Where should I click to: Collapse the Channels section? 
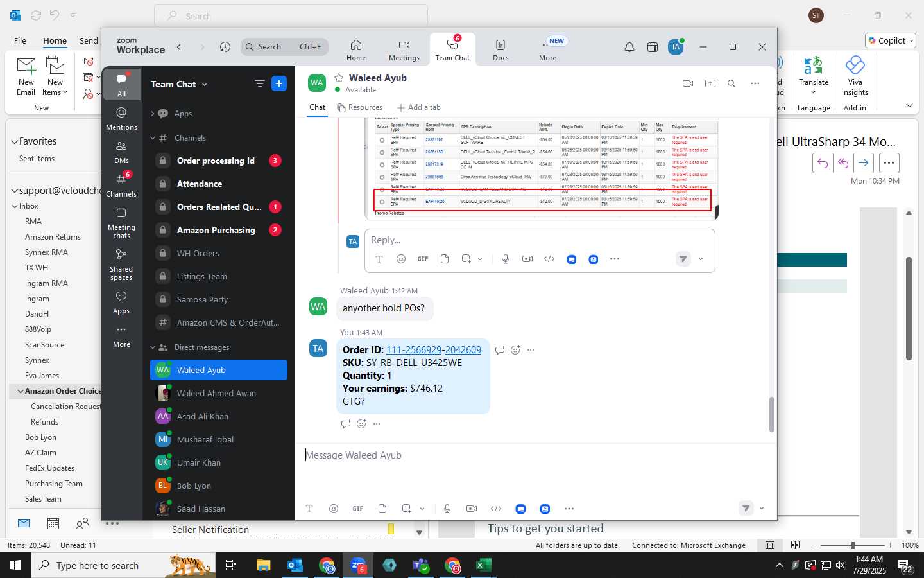click(x=153, y=138)
